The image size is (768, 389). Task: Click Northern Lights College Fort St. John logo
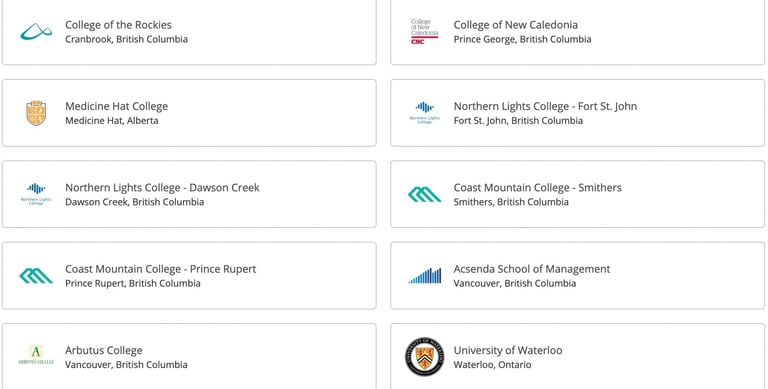click(425, 113)
